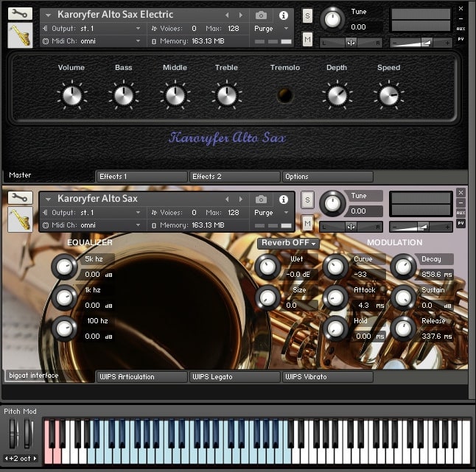Click previous-instrument arrow in lower Alto Sax header
This screenshot has height=472, width=476.
click(227, 199)
